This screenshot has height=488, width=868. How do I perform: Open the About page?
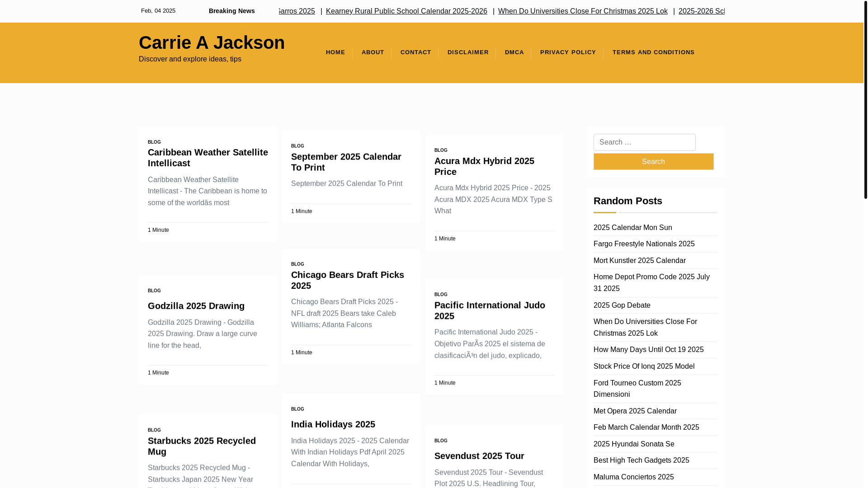pyautogui.click(x=373, y=52)
